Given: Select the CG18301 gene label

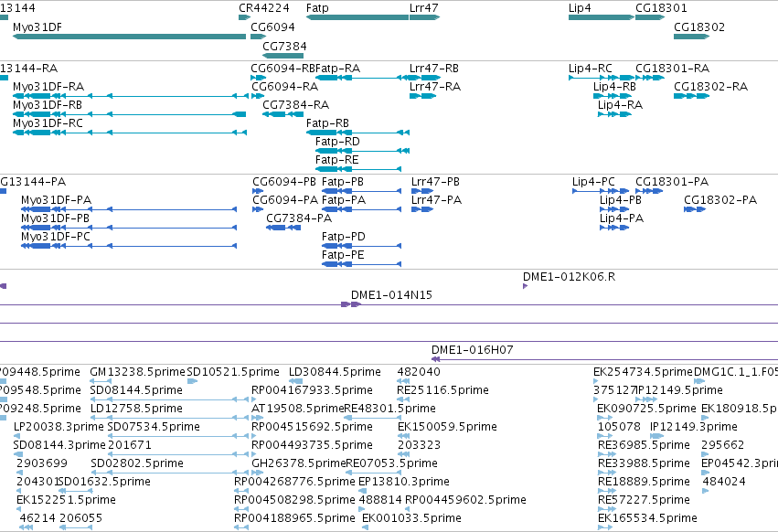Looking at the screenshot, I should (661, 8).
